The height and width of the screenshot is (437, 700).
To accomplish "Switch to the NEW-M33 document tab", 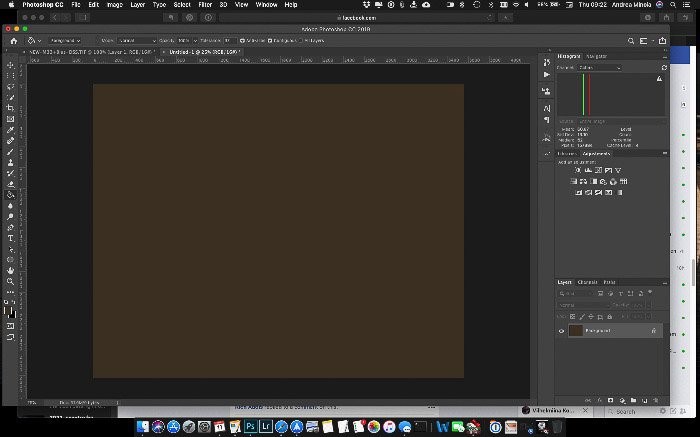I will point(92,52).
